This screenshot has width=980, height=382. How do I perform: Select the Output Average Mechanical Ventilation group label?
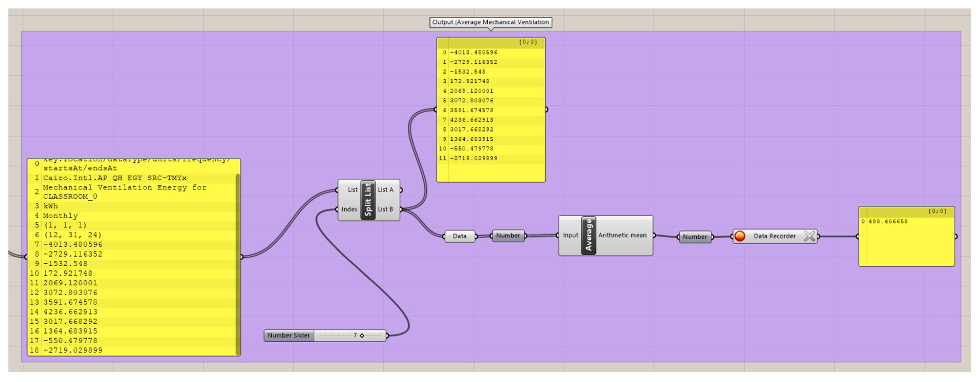tap(490, 22)
